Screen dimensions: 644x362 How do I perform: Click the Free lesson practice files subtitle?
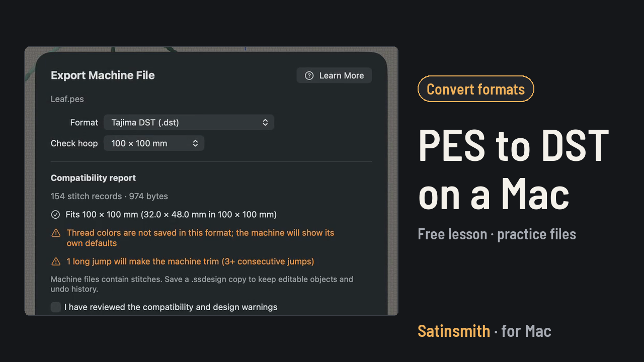497,234
